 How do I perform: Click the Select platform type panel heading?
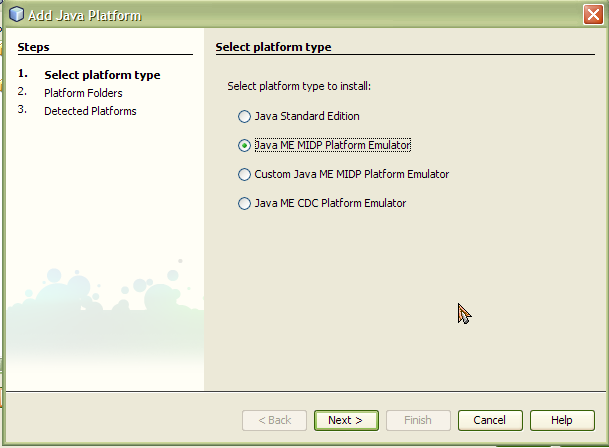point(273,47)
